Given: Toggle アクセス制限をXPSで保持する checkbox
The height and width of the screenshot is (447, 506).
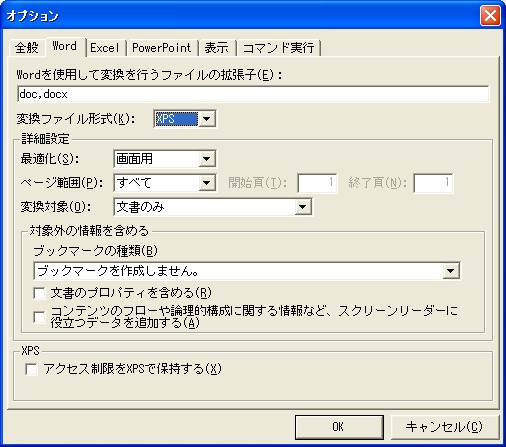Looking at the screenshot, I should 31,369.
